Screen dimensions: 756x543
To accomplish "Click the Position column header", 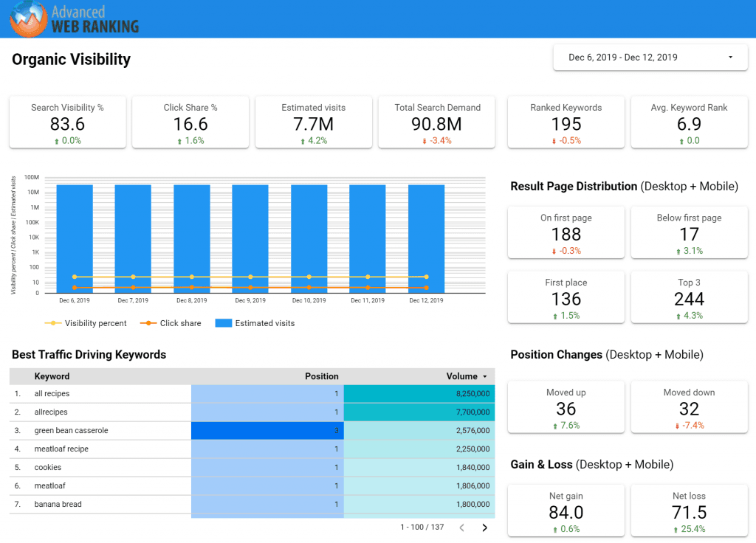I will click(322, 376).
